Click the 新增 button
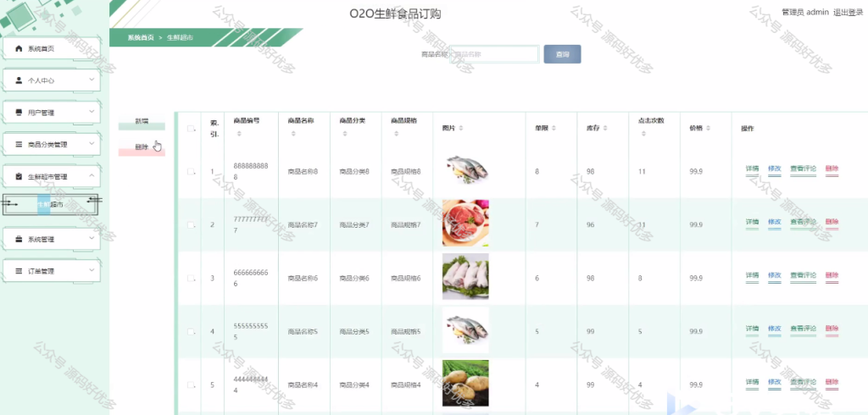Image resolution: width=868 pixels, height=415 pixels. point(142,123)
